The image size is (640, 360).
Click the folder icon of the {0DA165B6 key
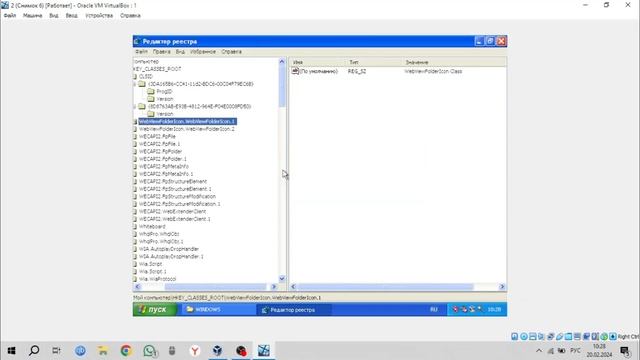pyautogui.click(x=142, y=84)
